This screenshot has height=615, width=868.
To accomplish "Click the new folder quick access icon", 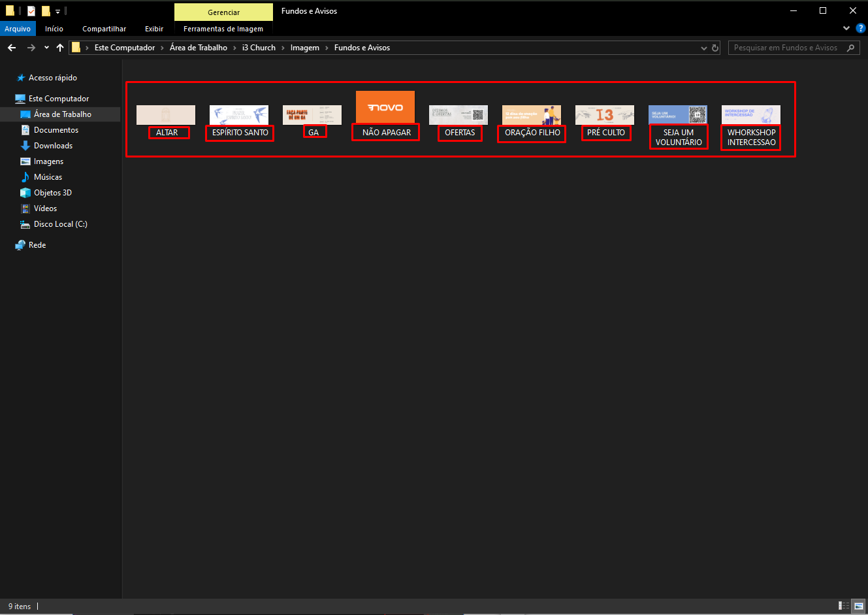I will click(46, 11).
